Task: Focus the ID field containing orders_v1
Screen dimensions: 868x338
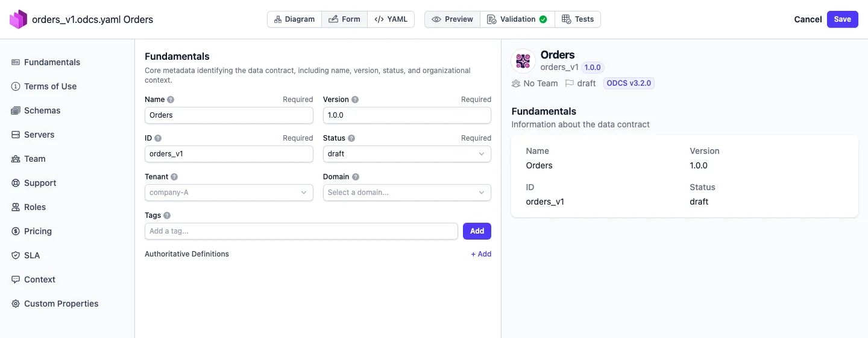Action: click(x=229, y=154)
